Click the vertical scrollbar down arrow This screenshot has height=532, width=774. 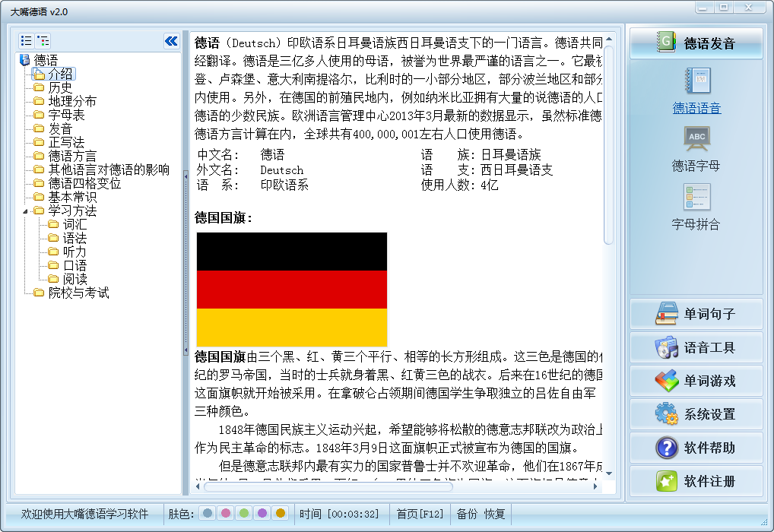click(609, 473)
